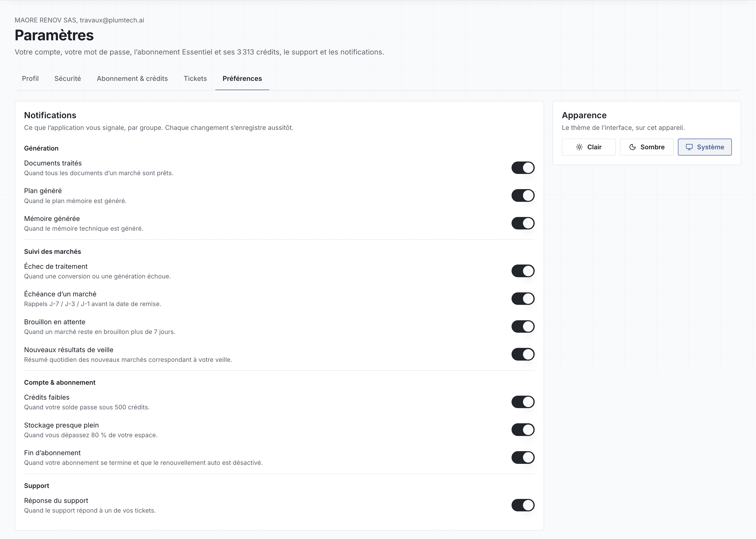Switch to the Sécurité tab
756x539 pixels.
click(x=68, y=79)
